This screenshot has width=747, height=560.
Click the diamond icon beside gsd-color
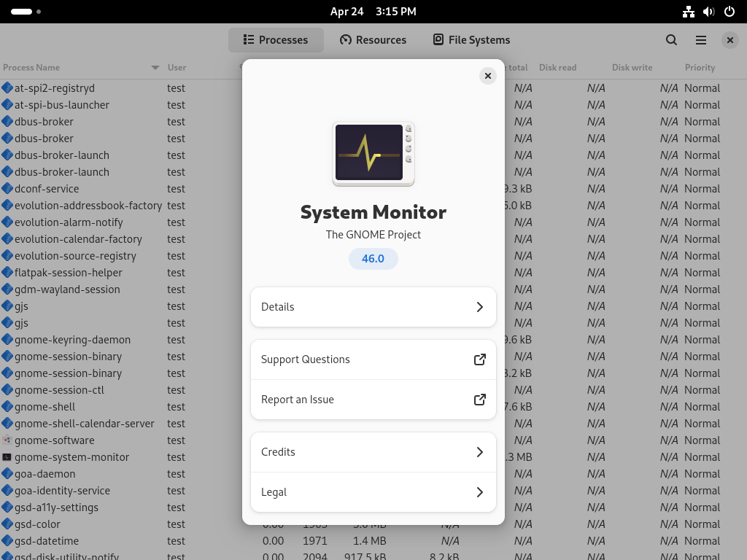(7, 524)
